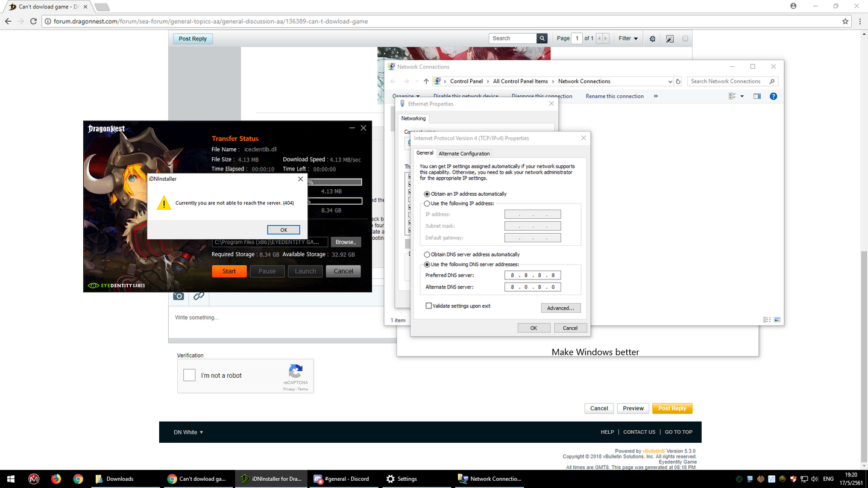The image size is (868, 488).
Task: Select the Networking tab in Ethernet Properties
Action: (x=414, y=119)
